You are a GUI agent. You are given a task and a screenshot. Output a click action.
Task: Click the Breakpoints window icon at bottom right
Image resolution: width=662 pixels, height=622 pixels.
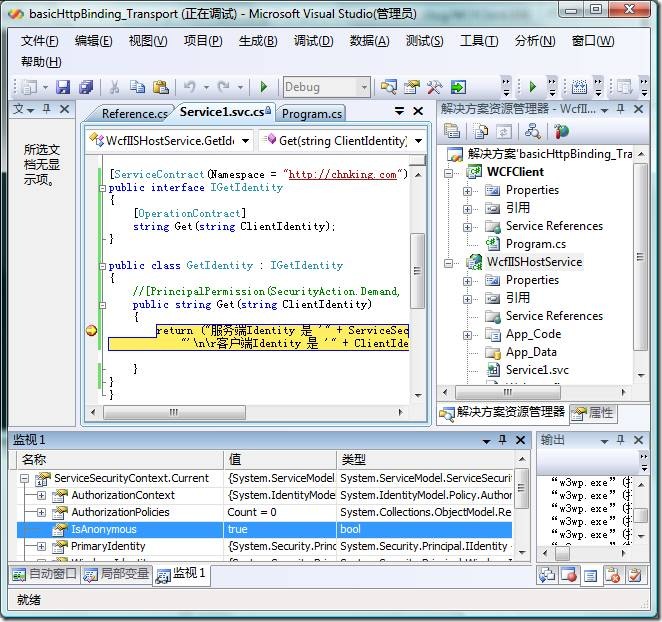pos(568,575)
